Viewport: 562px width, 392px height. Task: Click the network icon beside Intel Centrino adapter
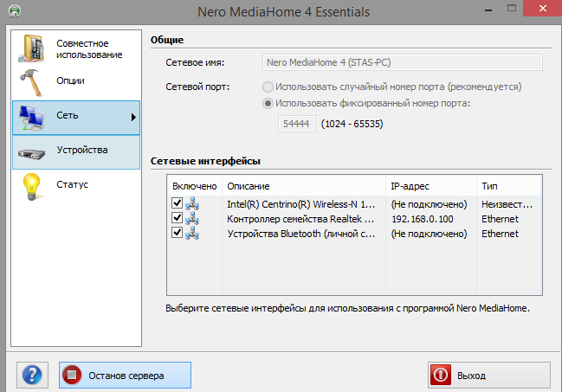click(x=192, y=204)
